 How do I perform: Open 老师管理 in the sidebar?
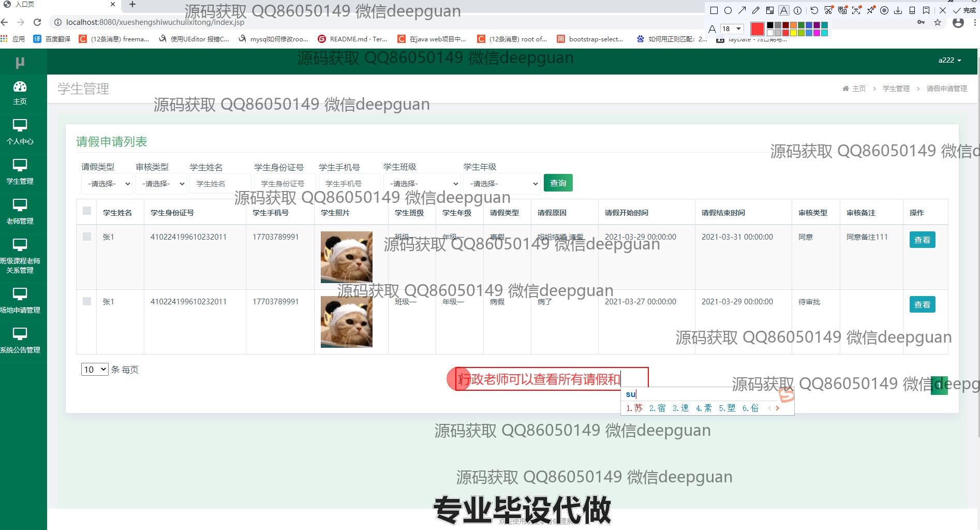20,212
